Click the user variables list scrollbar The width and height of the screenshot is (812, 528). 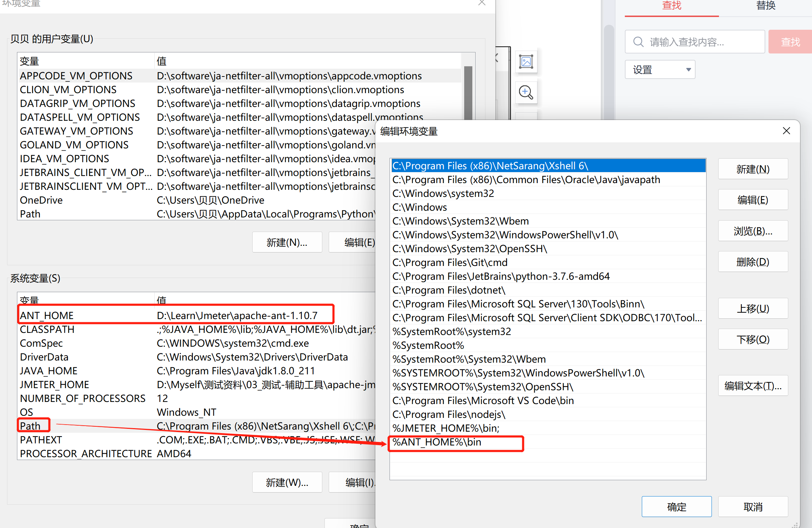(468, 92)
